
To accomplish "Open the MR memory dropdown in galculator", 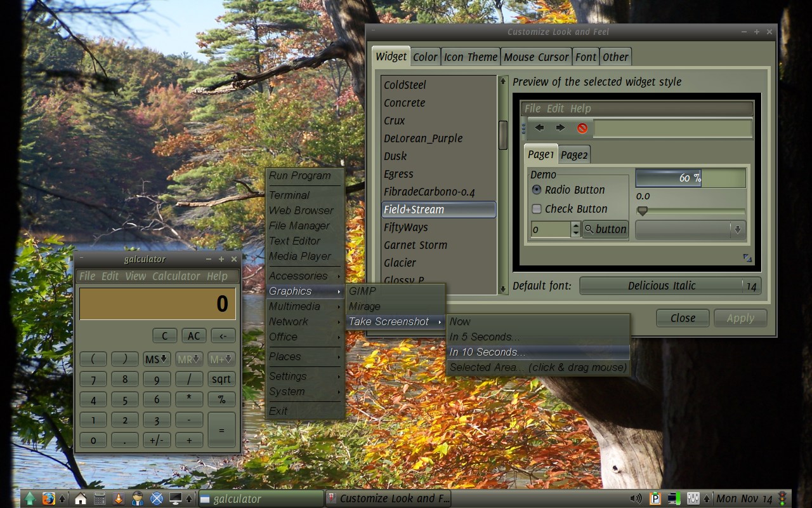I will 189,359.
